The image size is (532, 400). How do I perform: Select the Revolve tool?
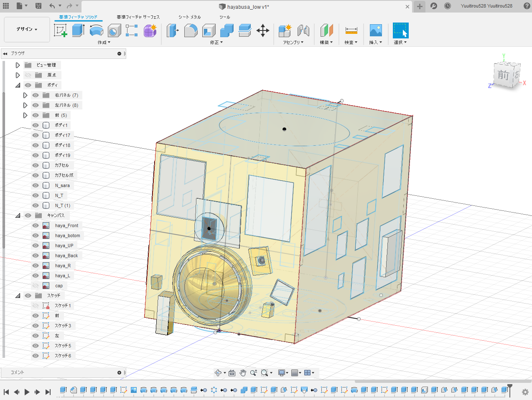[x=96, y=30]
